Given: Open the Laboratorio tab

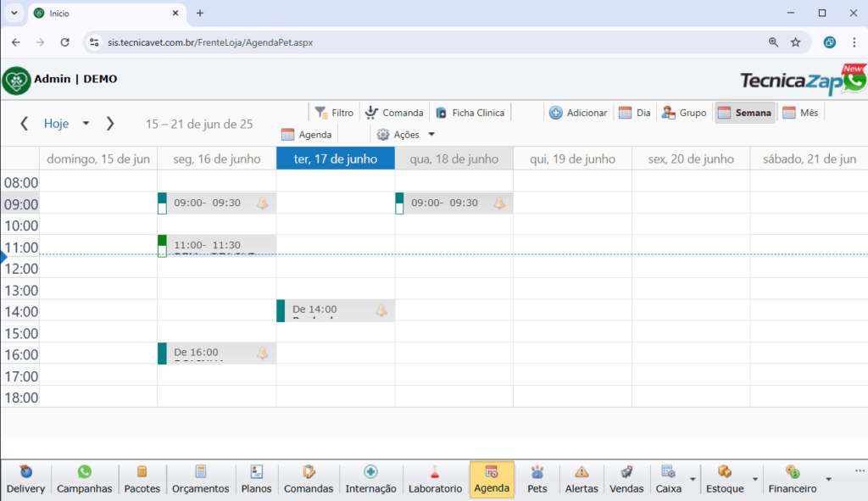Looking at the screenshot, I should (x=435, y=480).
